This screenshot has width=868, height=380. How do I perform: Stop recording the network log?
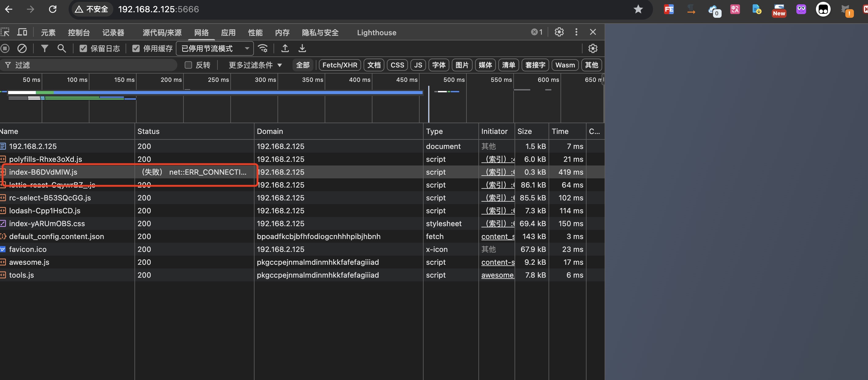[x=6, y=48]
